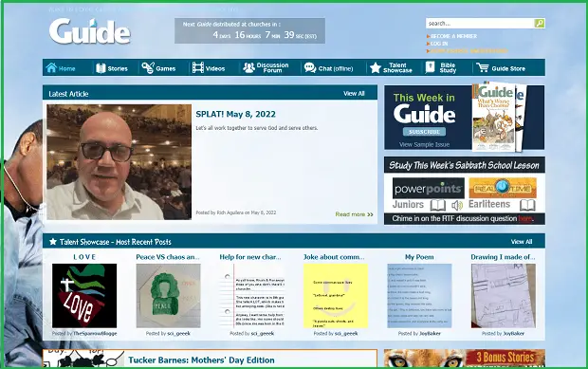Click the Tucker Barnes comic thumbnail
The image size is (588, 369).
[83, 359]
